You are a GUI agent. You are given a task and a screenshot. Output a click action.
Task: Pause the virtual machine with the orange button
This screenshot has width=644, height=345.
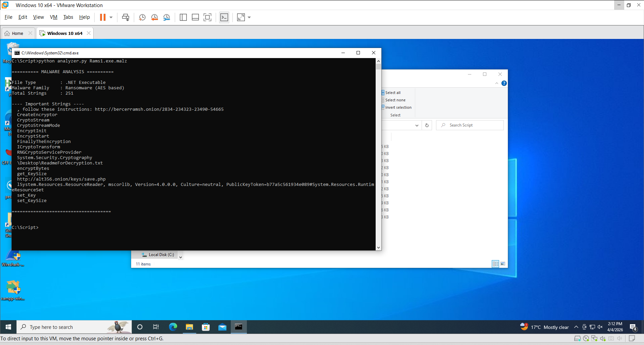tap(103, 17)
